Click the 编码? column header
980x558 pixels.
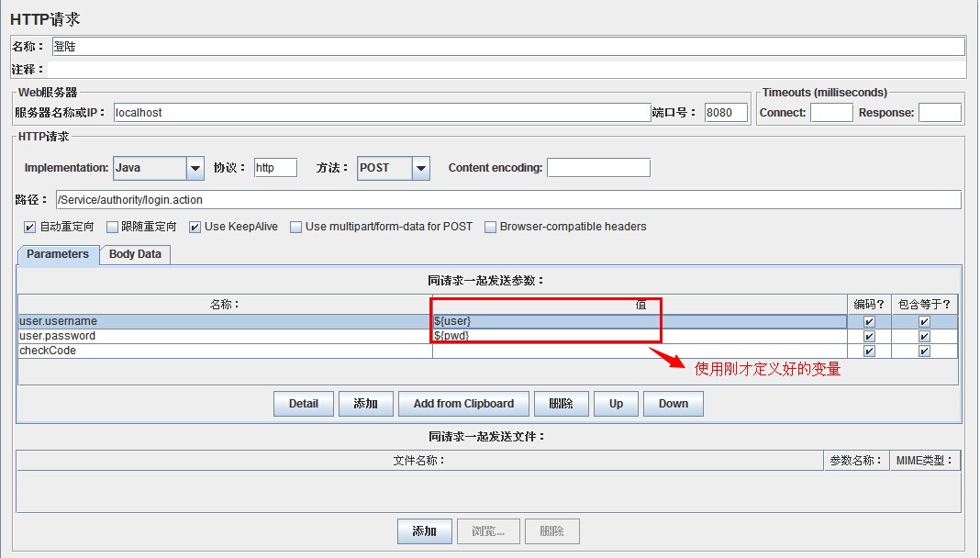(869, 305)
